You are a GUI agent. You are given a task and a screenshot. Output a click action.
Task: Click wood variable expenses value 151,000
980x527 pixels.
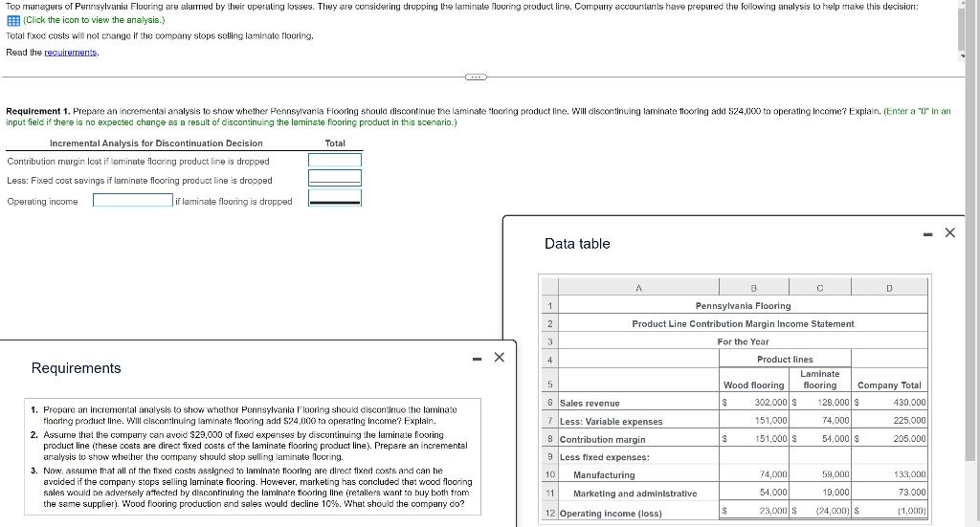coord(770,421)
